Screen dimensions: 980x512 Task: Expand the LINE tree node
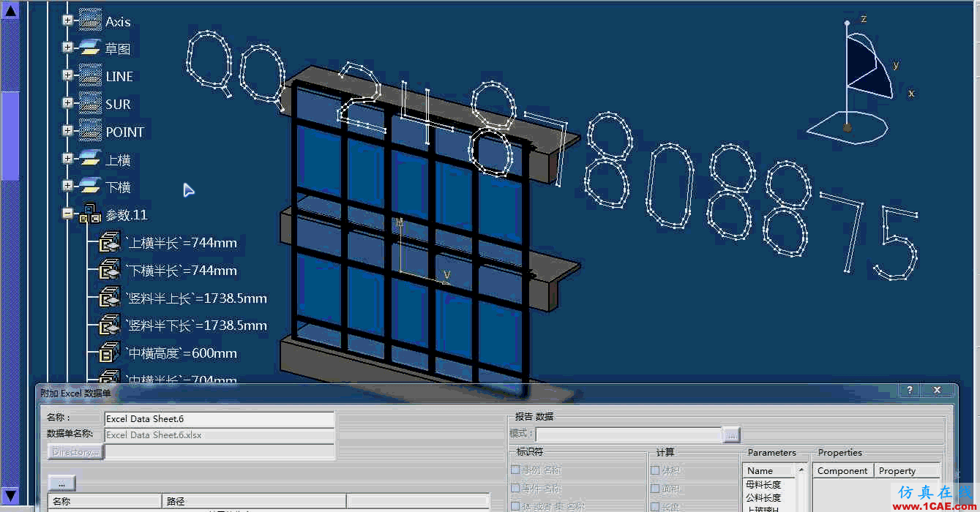tap(68, 75)
